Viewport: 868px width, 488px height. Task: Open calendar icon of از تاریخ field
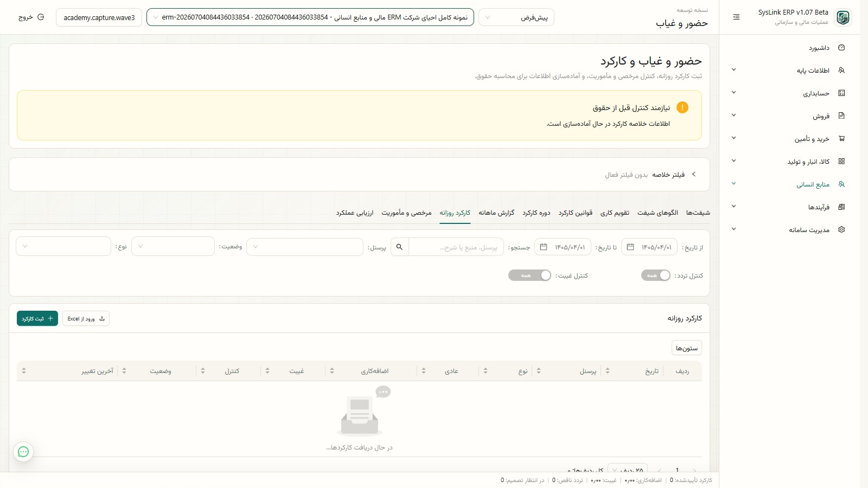(x=630, y=247)
